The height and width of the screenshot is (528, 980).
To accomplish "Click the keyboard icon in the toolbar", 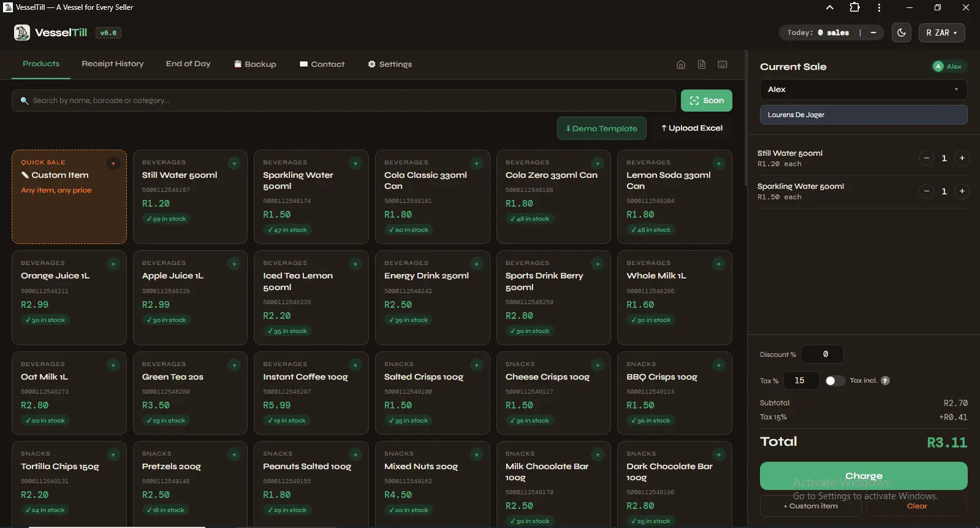I will (x=723, y=64).
